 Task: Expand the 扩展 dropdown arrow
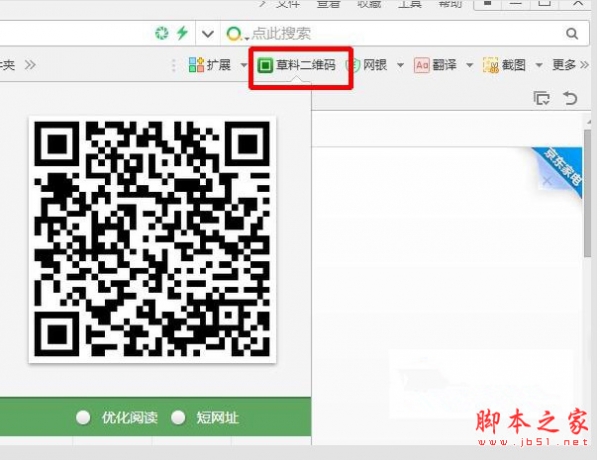point(244,65)
